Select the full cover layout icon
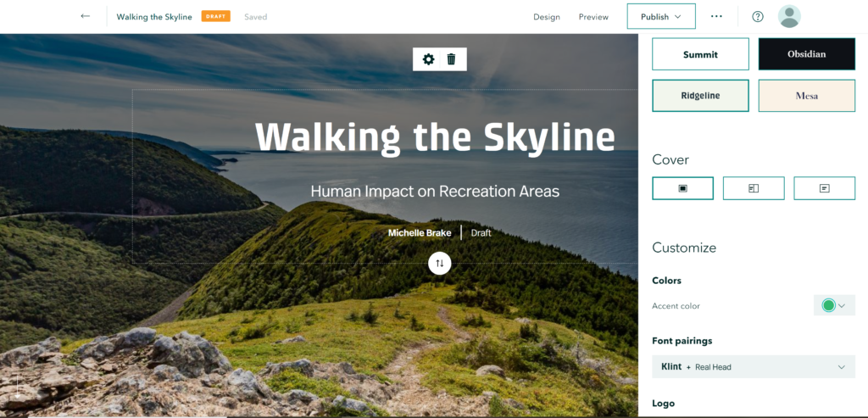 (x=682, y=188)
